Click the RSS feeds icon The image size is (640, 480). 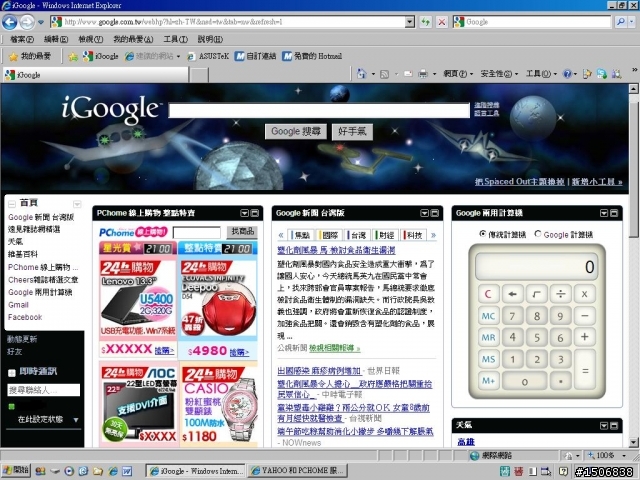pyautogui.click(x=384, y=74)
